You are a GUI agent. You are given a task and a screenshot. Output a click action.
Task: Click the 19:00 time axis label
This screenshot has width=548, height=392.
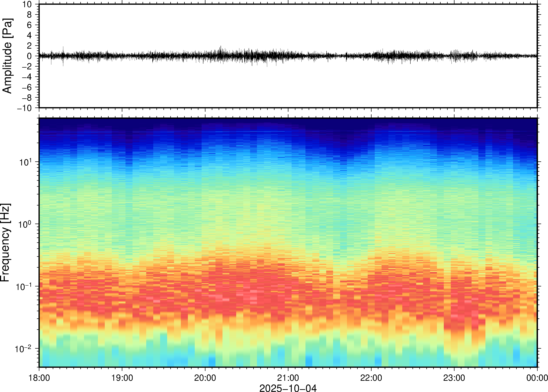pyautogui.click(x=122, y=378)
